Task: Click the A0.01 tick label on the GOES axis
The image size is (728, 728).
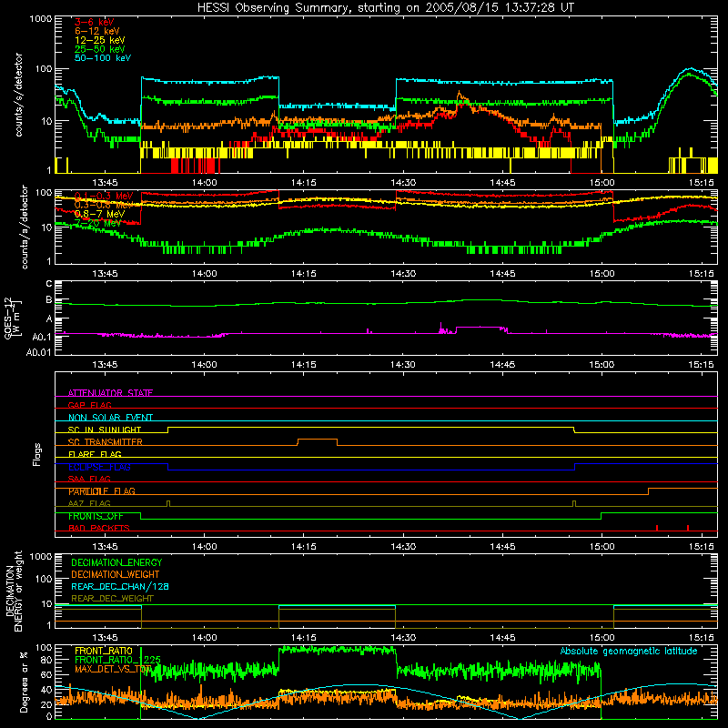Action: click(x=38, y=352)
